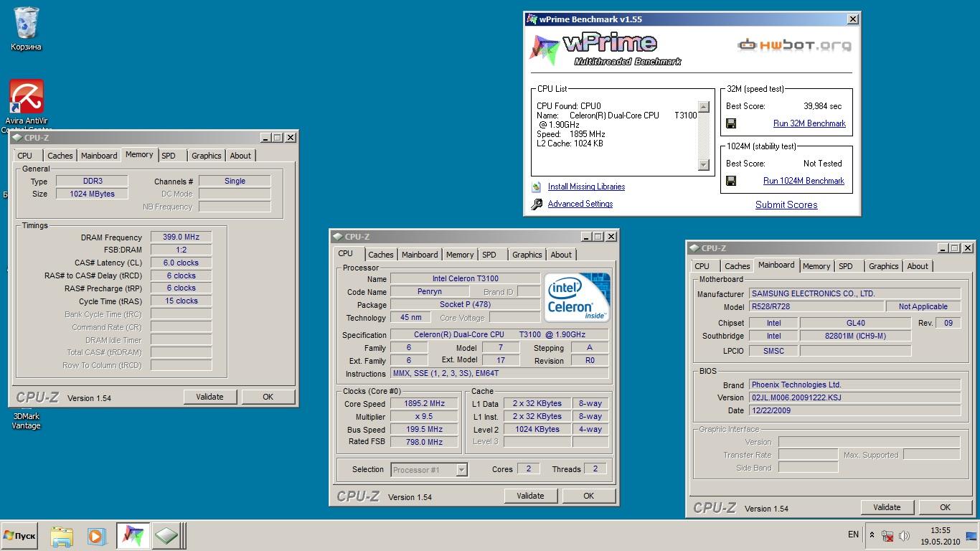Click the network tray icon
The height and width of the screenshot is (551, 980).
coord(887,535)
